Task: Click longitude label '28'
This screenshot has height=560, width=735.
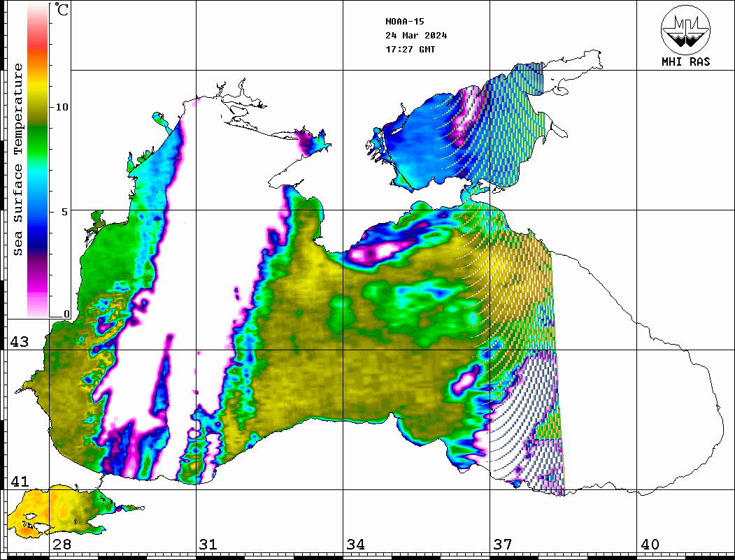Action: point(62,544)
